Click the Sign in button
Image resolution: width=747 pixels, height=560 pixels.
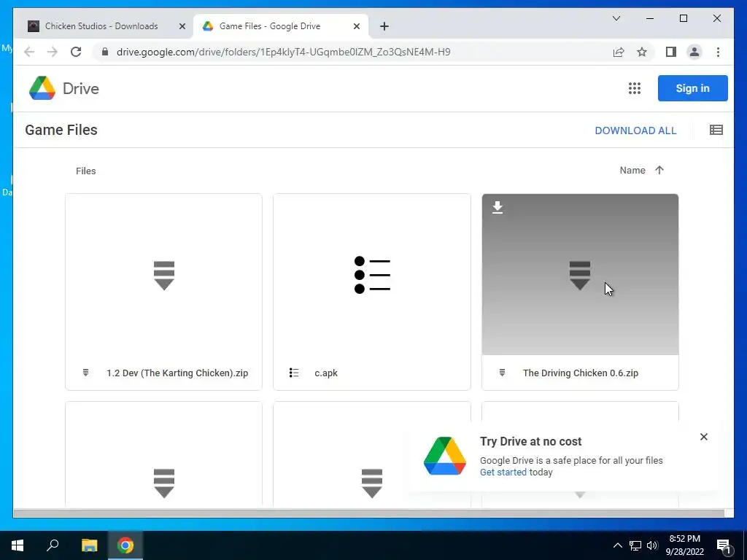(692, 88)
